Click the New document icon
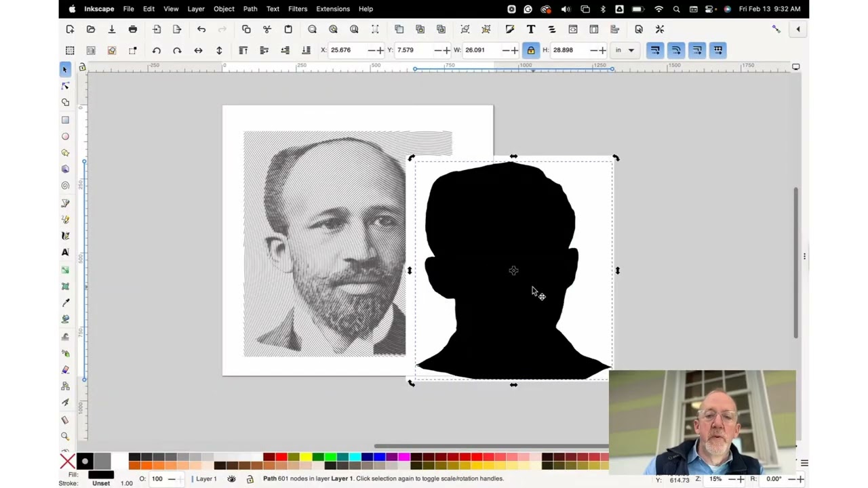868x488 pixels. (x=70, y=29)
